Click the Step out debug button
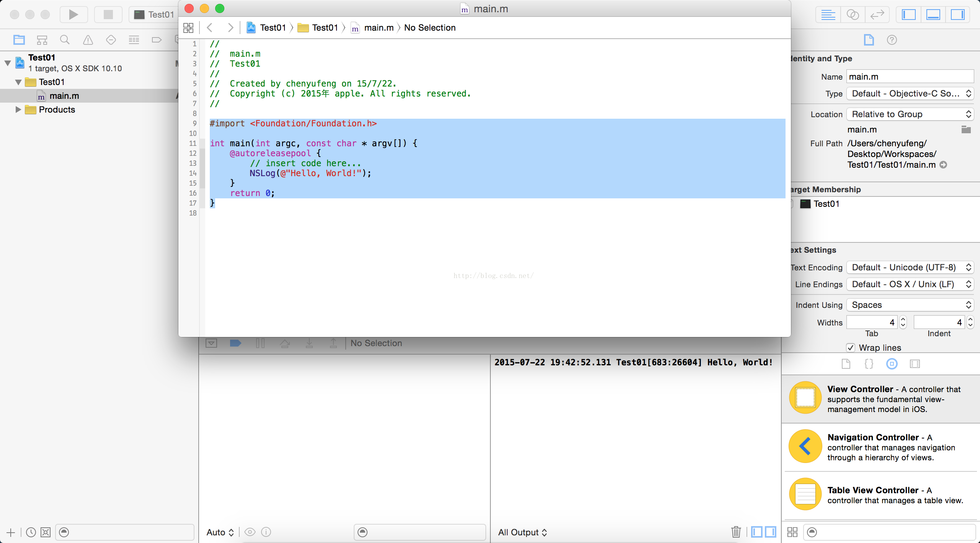The image size is (980, 543). click(333, 343)
